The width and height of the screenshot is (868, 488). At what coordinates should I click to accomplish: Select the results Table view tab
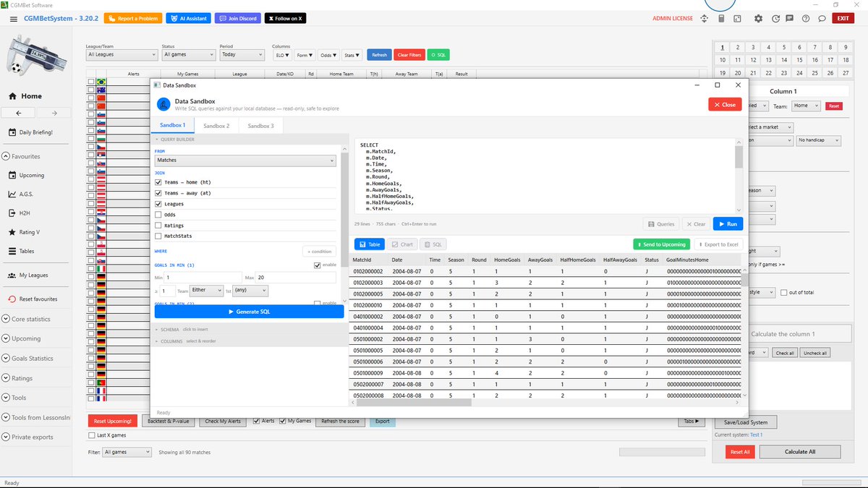click(370, 244)
